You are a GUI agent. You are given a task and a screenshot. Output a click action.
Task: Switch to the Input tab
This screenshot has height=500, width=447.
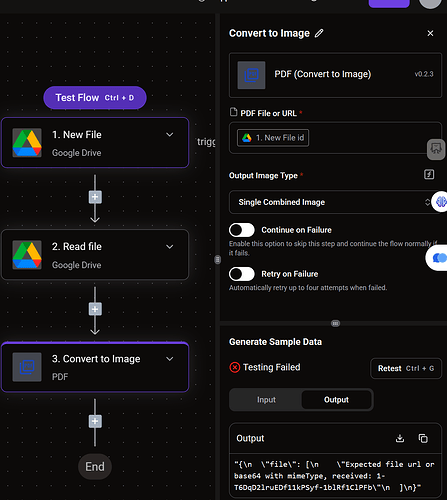[x=266, y=400]
